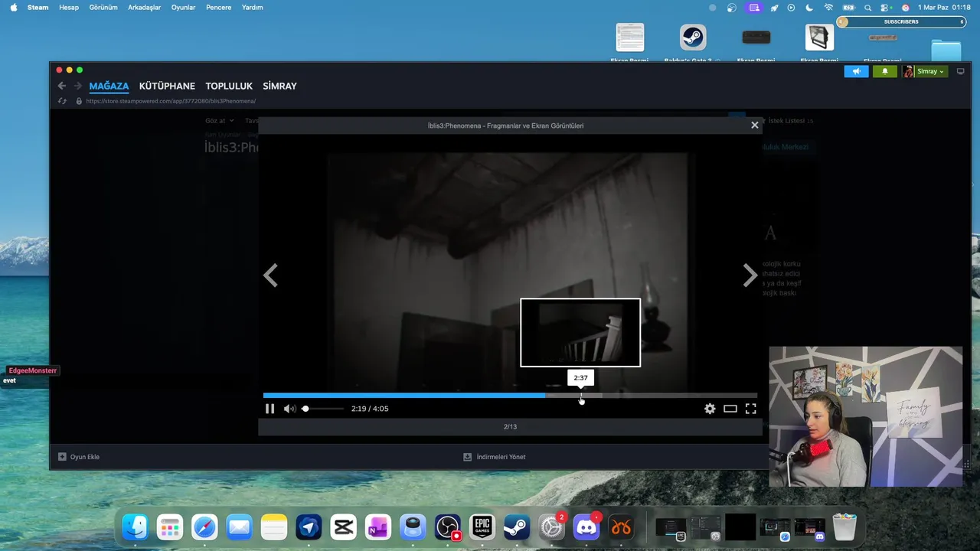This screenshot has height=551, width=980.
Task: Open the Görünüm menu
Action: tap(103, 8)
